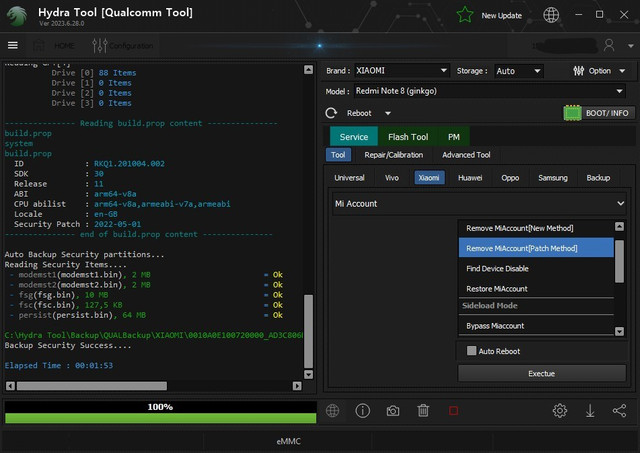Switch to the Service tab

pos(353,137)
